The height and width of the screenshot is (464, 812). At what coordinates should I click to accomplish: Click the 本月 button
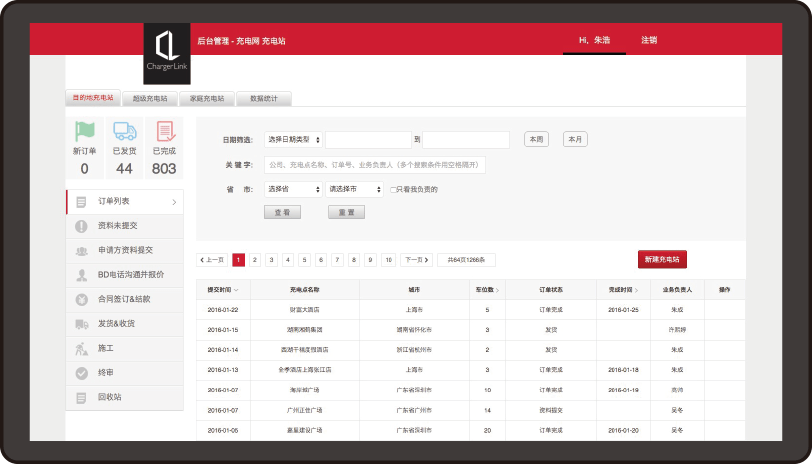click(x=575, y=139)
